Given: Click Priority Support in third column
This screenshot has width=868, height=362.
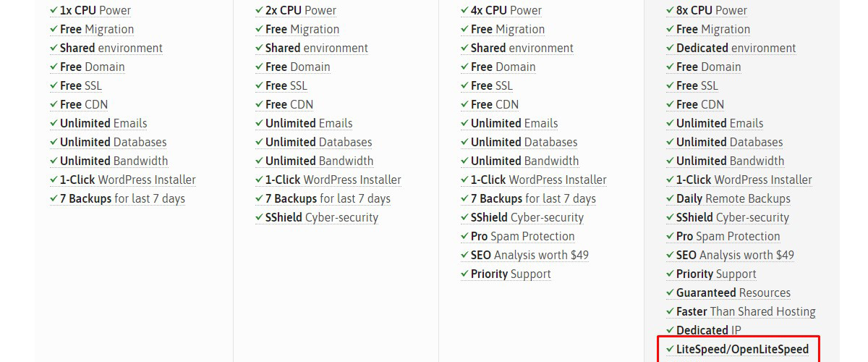Looking at the screenshot, I should pyautogui.click(x=511, y=274).
